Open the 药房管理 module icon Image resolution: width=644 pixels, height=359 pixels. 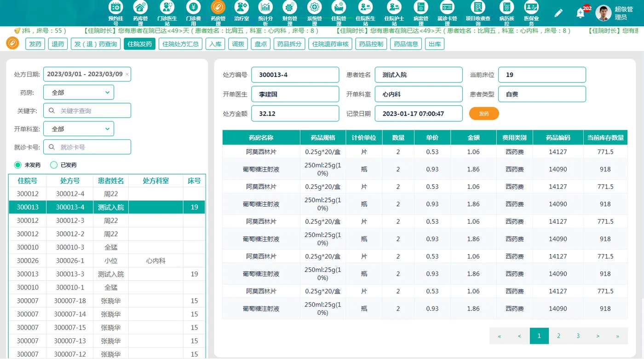pyautogui.click(x=218, y=7)
